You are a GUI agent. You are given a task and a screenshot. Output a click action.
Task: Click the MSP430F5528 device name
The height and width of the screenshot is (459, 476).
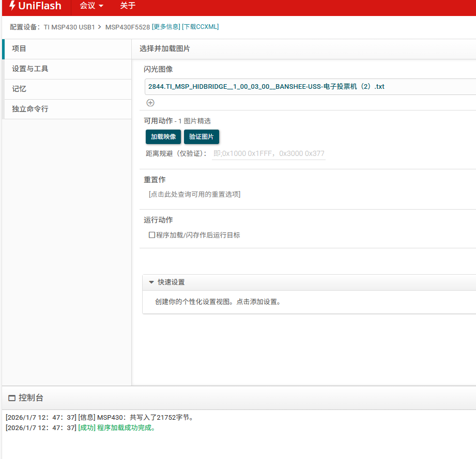click(128, 27)
